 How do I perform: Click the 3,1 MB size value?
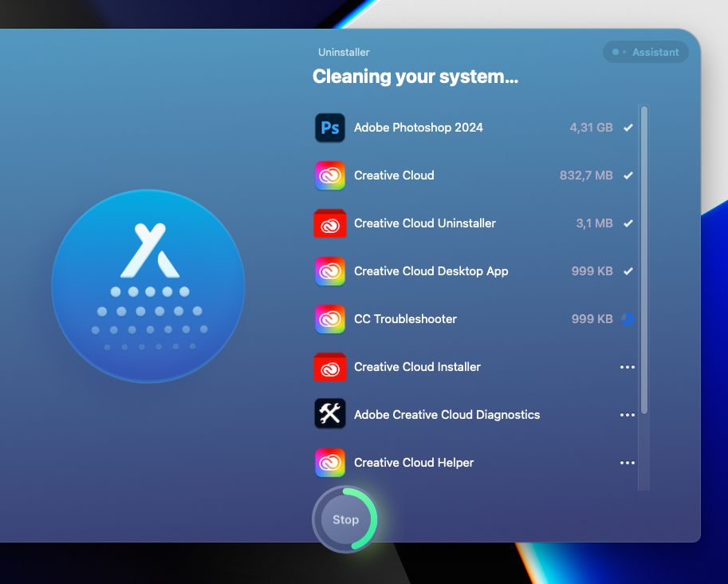[594, 223]
